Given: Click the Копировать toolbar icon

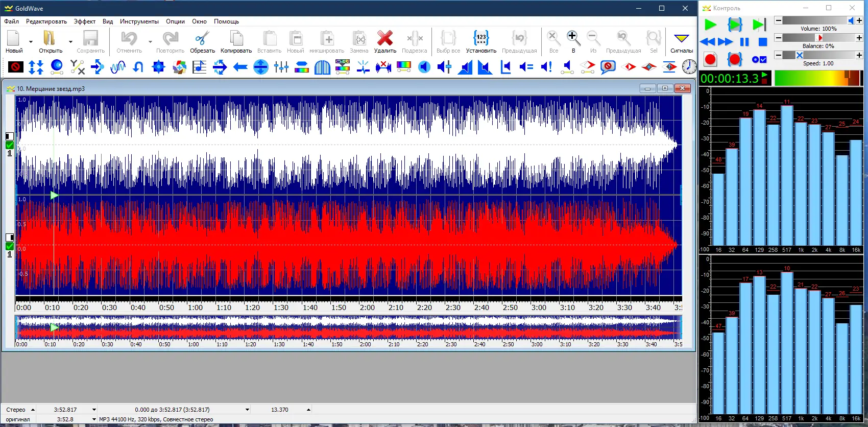Looking at the screenshot, I should coord(236,39).
